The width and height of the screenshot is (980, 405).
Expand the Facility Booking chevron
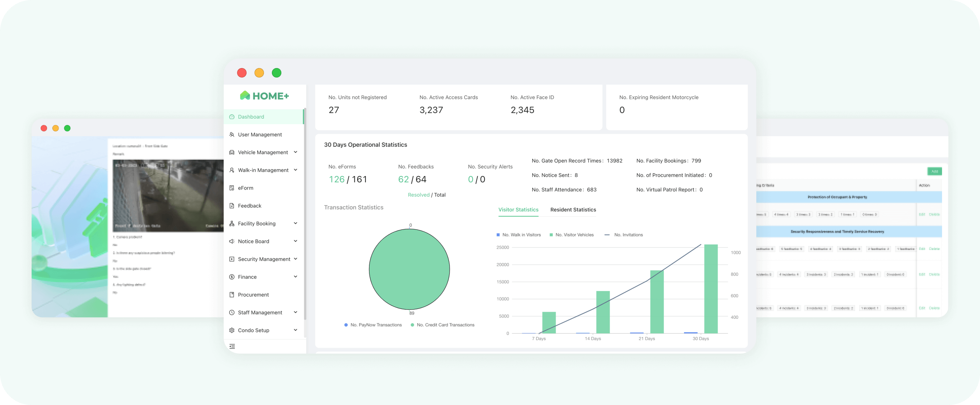pos(296,223)
